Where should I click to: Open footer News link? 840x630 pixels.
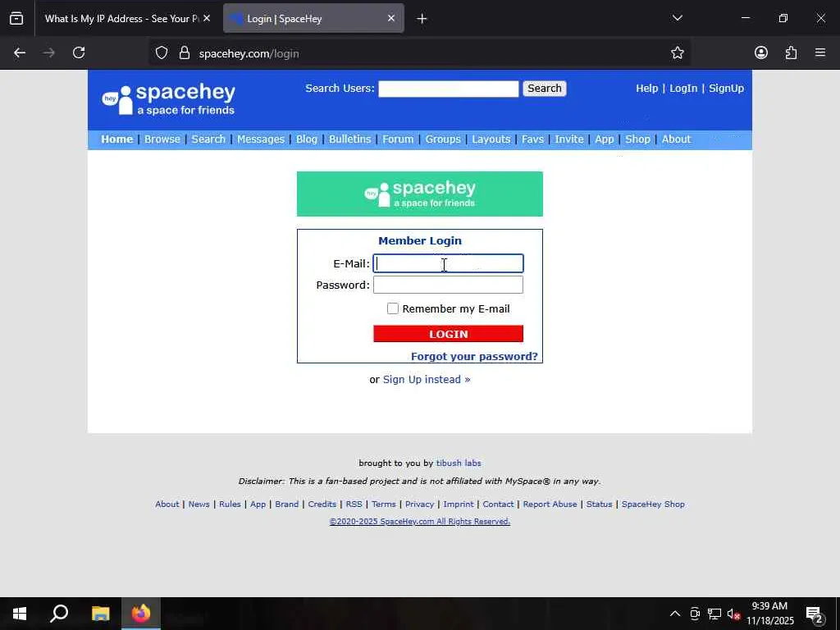click(x=199, y=504)
